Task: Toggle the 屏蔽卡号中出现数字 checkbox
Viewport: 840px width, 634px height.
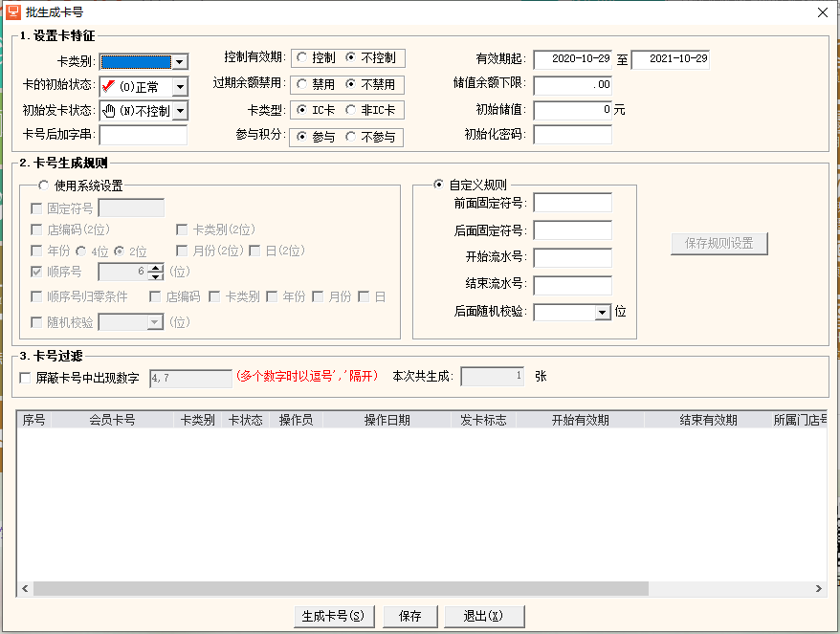Action: [25, 378]
